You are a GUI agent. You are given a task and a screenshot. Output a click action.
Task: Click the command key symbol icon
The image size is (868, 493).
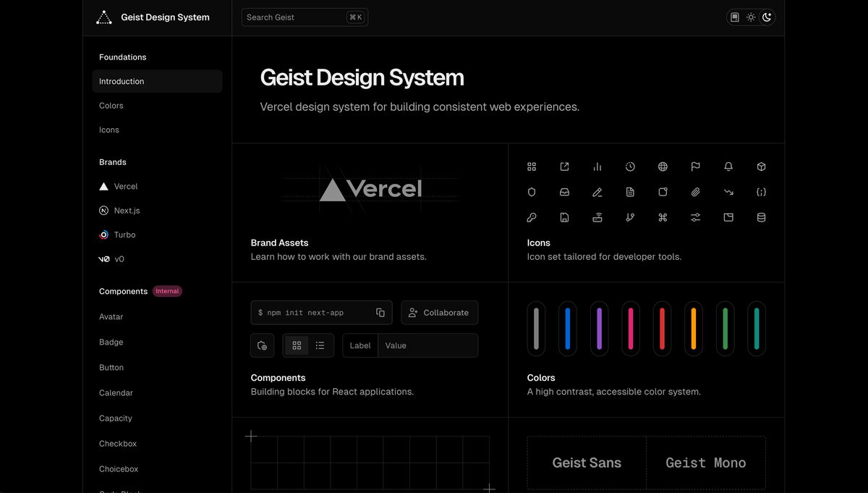(x=663, y=217)
